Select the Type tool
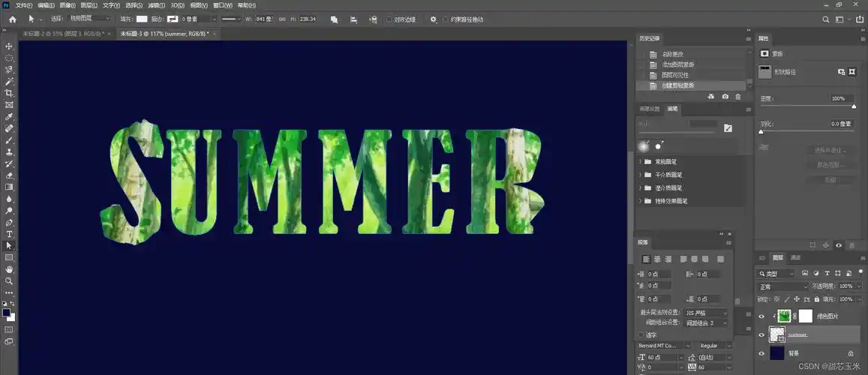 point(9,234)
